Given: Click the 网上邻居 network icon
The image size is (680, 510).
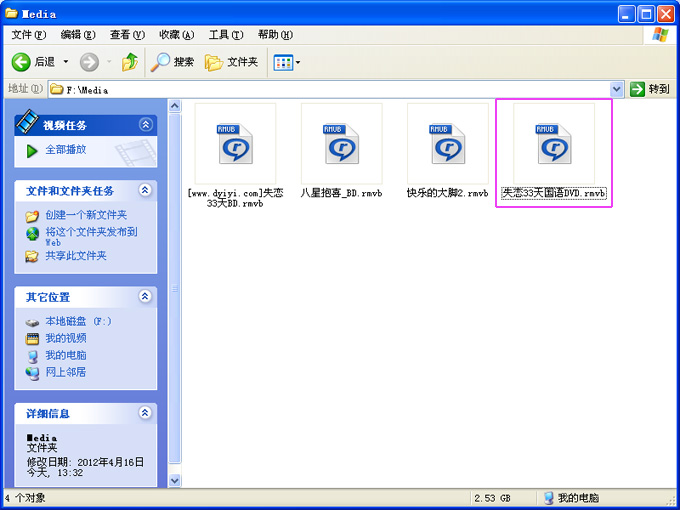Looking at the screenshot, I should coord(32,373).
